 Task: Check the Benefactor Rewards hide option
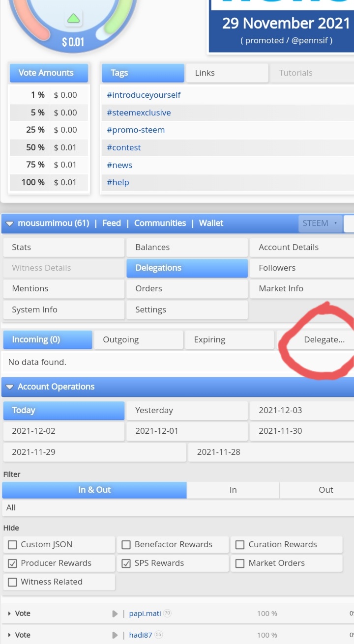pos(126,544)
